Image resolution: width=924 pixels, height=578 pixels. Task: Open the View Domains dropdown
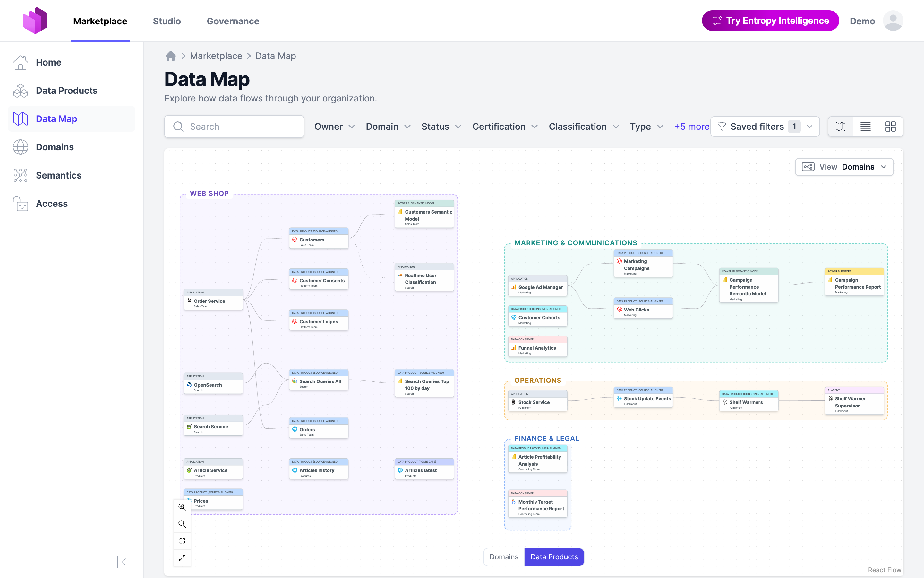[844, 167]
